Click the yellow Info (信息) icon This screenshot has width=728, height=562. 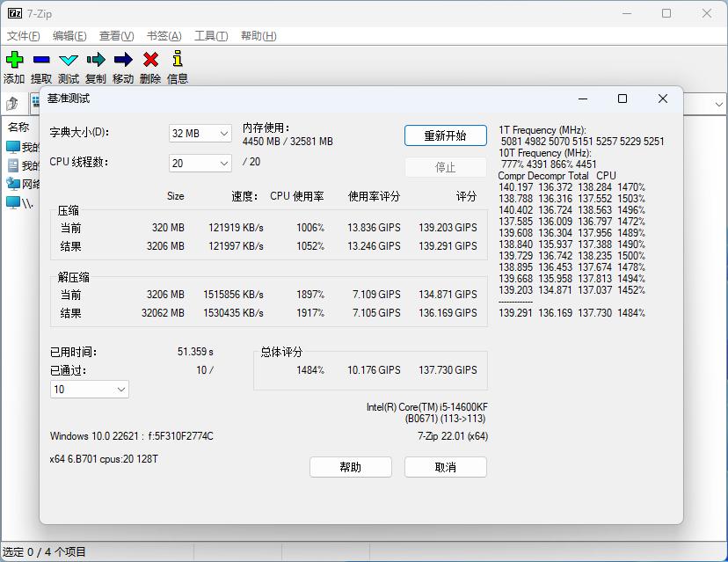click(x=178, y=59)
